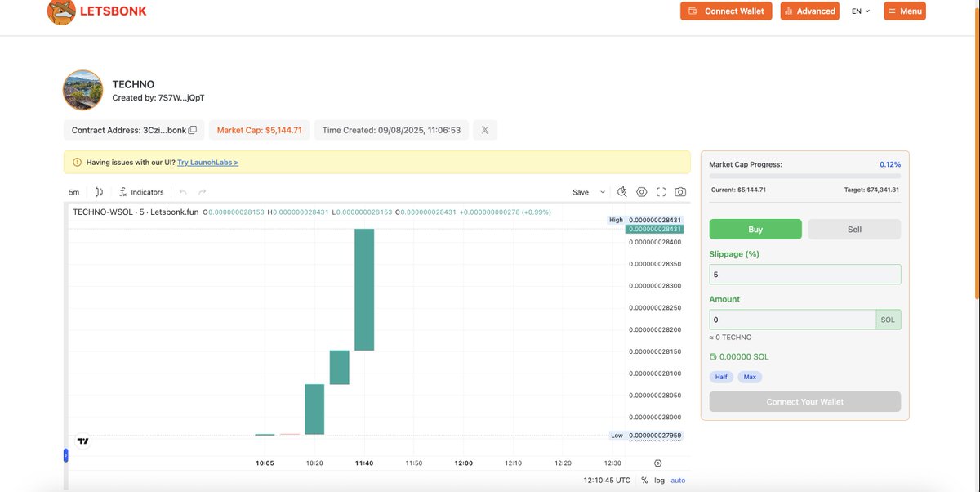Click Connect Your Wallet button
Image resolution: width=980 pixels, height=492 pixels.
pyautogui.click(x=805, y=401)
